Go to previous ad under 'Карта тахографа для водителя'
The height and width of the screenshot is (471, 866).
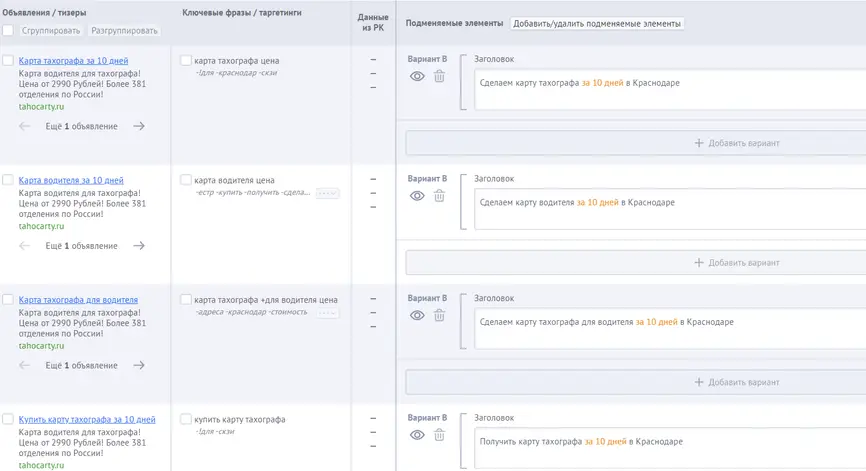24,365
